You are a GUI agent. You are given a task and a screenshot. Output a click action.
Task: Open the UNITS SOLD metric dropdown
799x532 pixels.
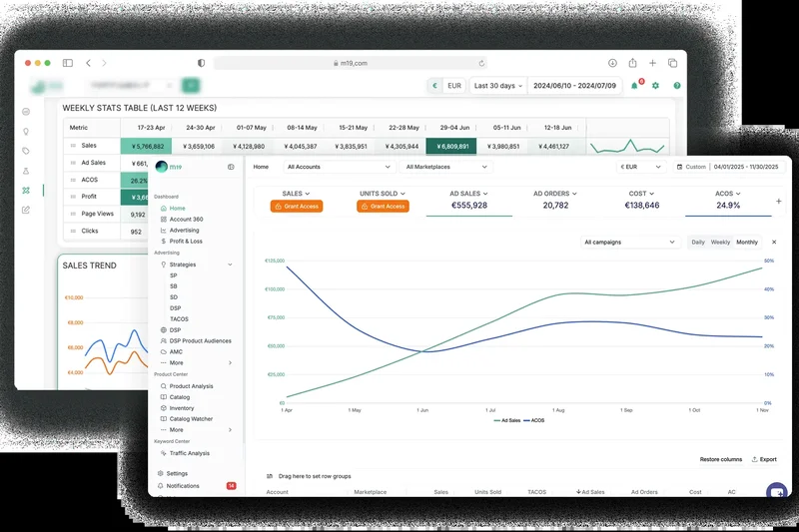pos(383,194)
